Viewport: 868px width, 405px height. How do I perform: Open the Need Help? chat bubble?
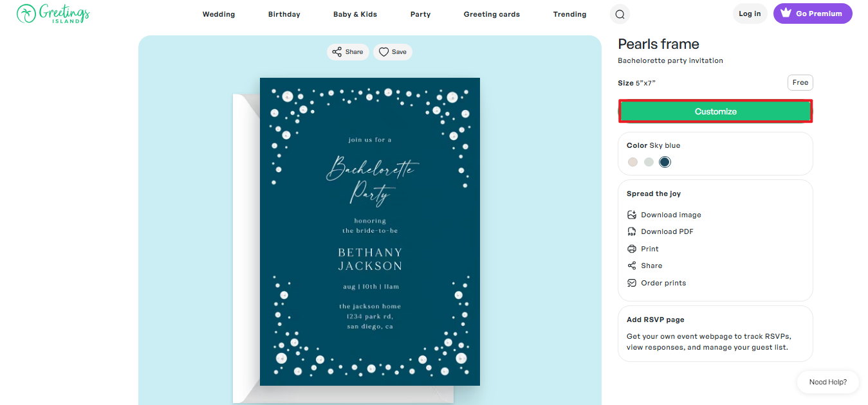click(x=827, y=382)
